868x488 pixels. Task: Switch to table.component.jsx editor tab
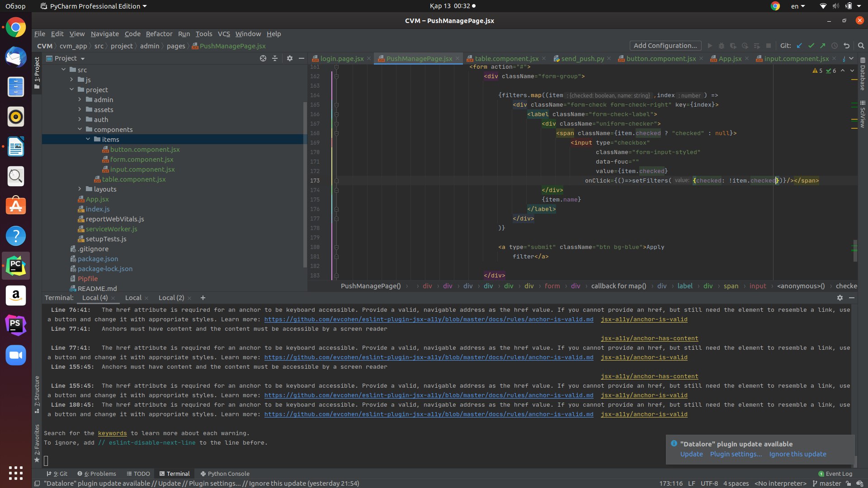(x=506, y=59)
